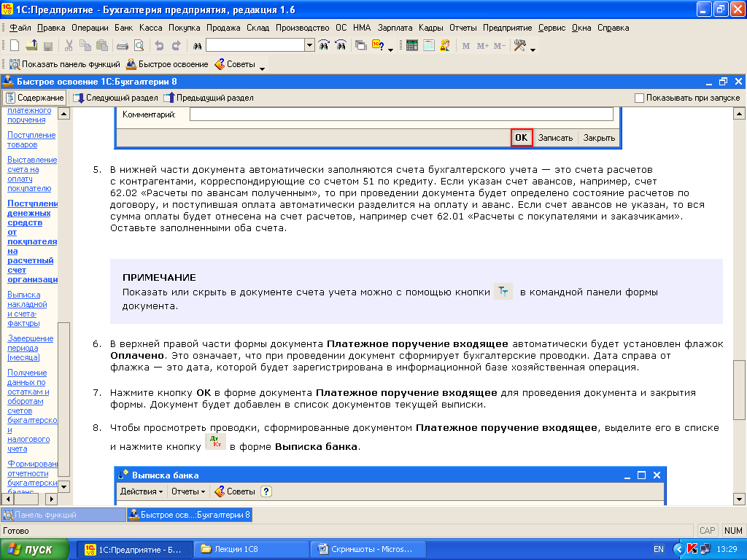The width and height of the screenshot is (747, 560).
Task: Click the Cut scissors icon
Action: pos(69,46)
